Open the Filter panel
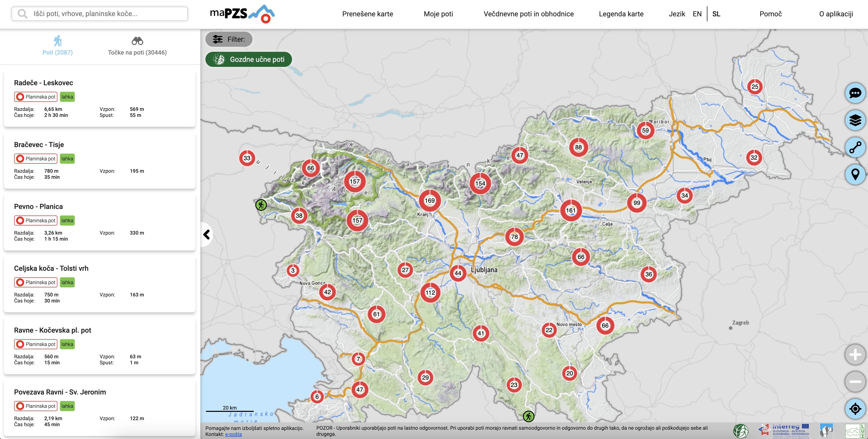Screen dimensions: 868x439 pyautogui.click(x=229, y=39)
